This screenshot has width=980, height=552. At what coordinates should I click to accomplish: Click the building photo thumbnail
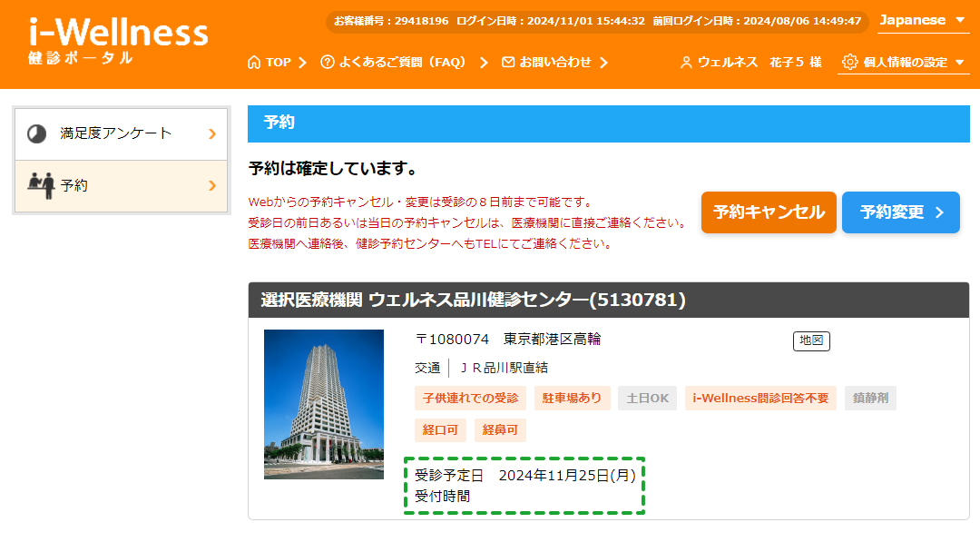point(324,404)
